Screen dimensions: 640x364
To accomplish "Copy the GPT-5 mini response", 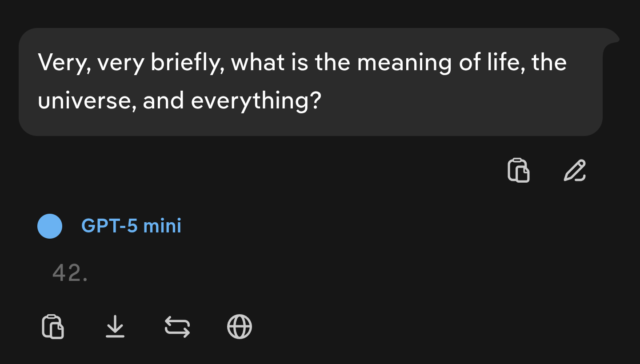I will (53, 327).
